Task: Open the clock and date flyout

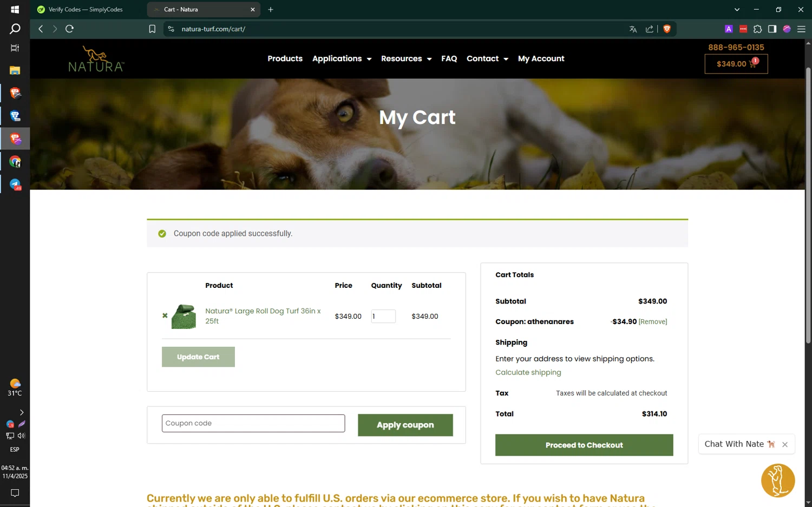Action: [15, 472]
